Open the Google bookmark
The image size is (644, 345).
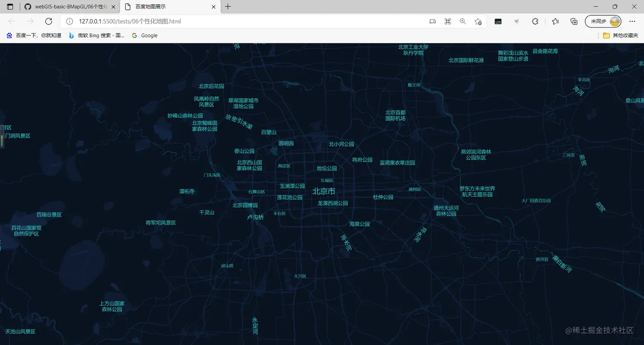point(145,35)
